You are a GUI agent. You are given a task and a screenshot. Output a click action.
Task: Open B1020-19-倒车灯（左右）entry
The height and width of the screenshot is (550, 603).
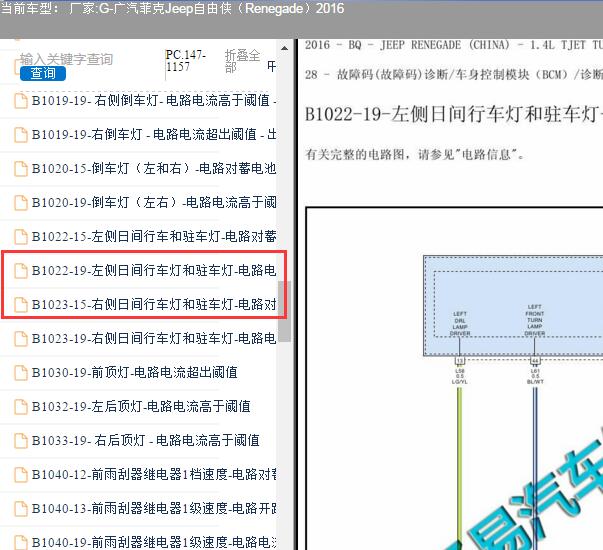click(x=153, y=202)
